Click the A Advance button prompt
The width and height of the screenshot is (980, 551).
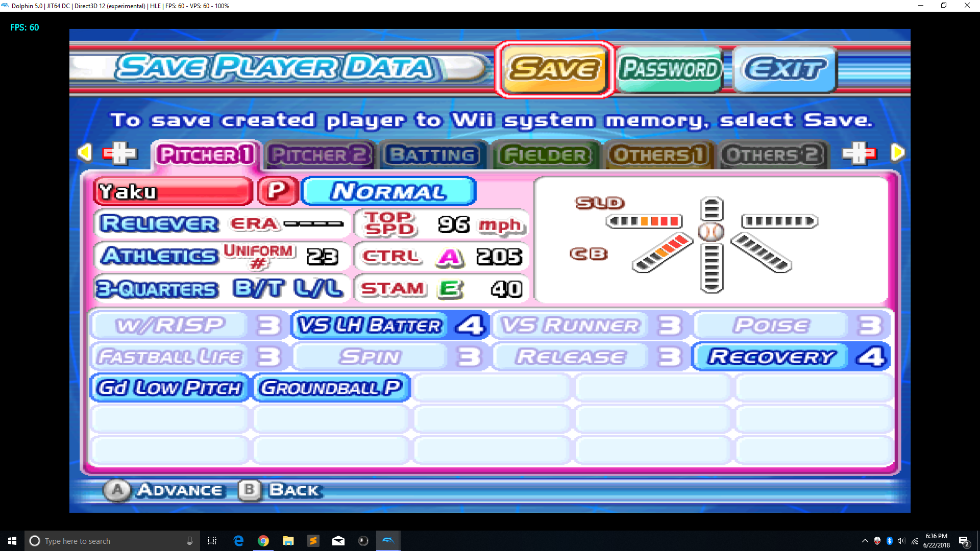164,490
